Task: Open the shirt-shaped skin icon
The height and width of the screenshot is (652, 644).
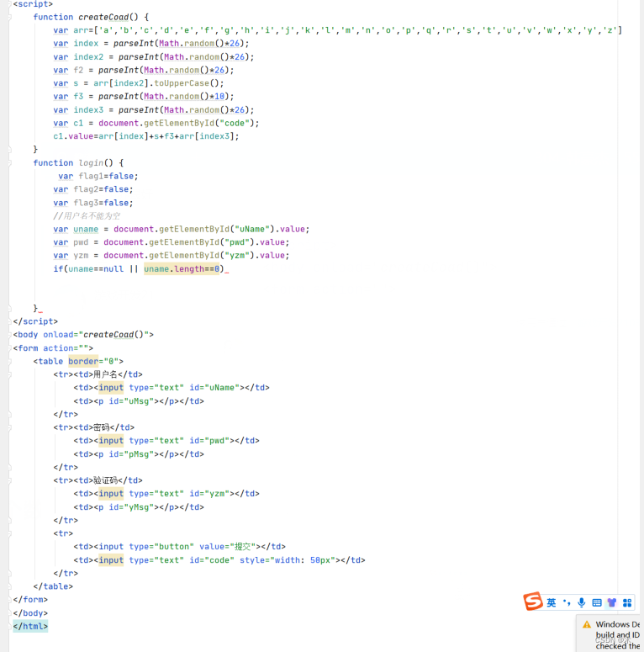Action: pos(611,602)
